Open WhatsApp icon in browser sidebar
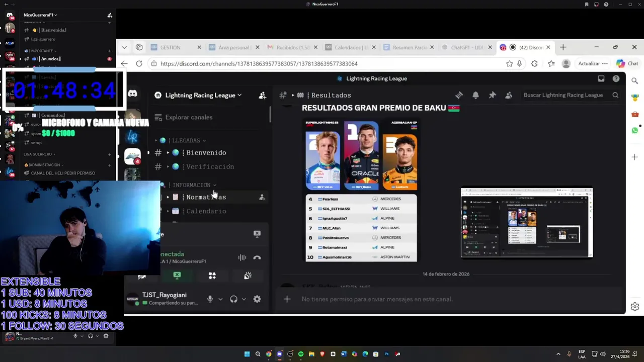644x362 pixels. [635, 130]
